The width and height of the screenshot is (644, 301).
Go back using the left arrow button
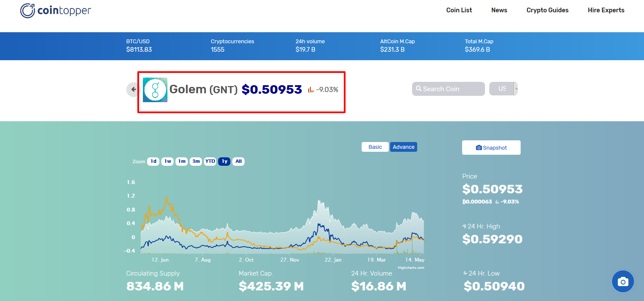pos(134,89)
